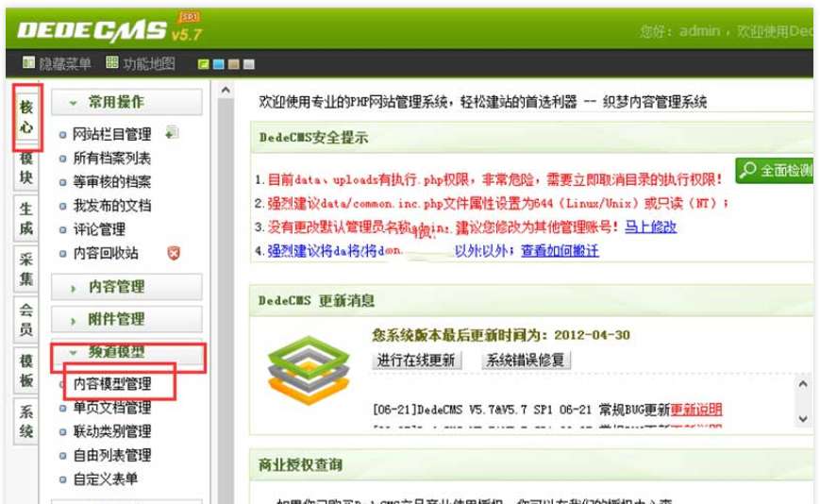Click the update list scroll-up arrow
820x504 pixels.
[x=803, y=384]
